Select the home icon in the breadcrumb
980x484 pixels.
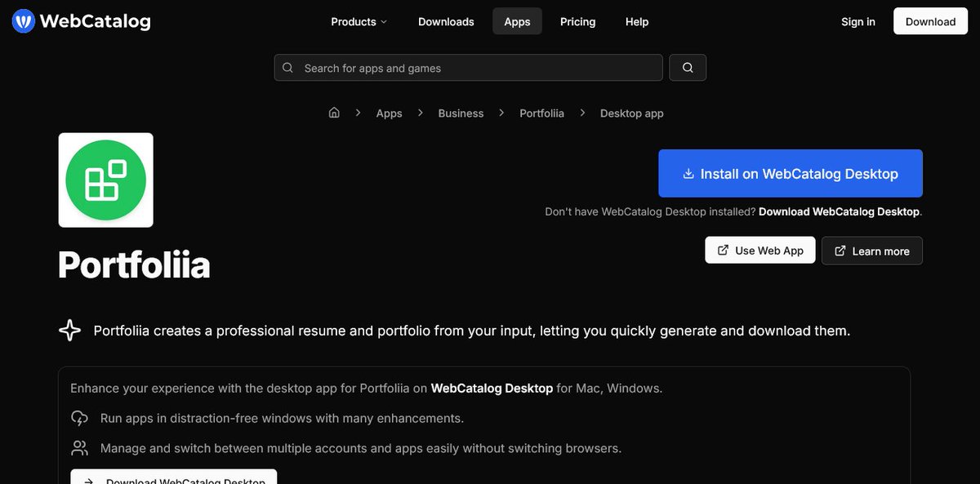[x=334, y=112]
